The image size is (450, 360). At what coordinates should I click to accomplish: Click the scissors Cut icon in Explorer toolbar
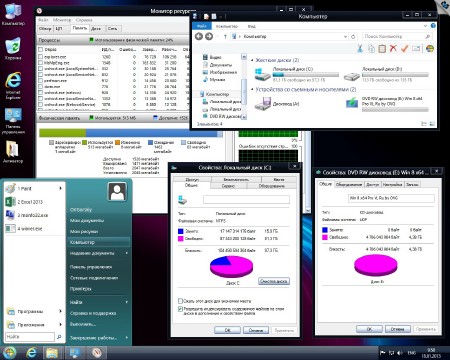tap(360, 48)
